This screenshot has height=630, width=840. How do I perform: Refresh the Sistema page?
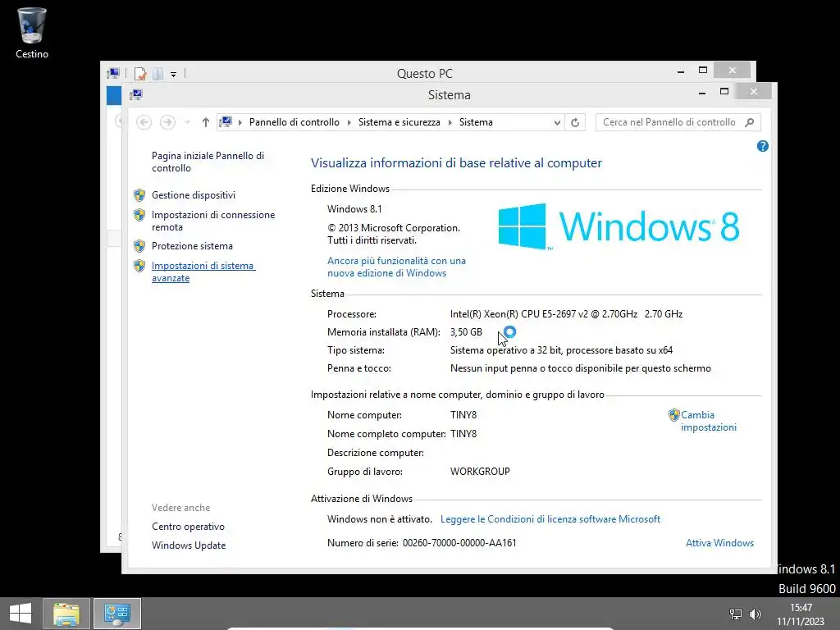(x=575, y=123)
